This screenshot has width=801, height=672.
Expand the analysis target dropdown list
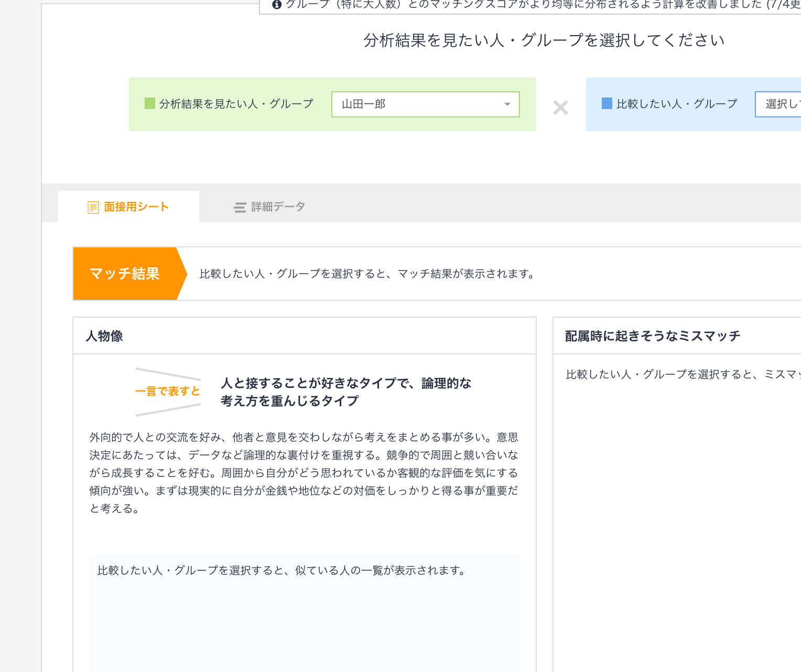pyautogui.click(x=425, y=104)
